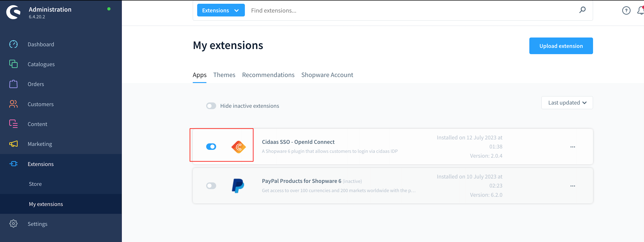Screen dimensions: 644x242
Task: Switch to the Themes tab
Action: coord(224,75)
